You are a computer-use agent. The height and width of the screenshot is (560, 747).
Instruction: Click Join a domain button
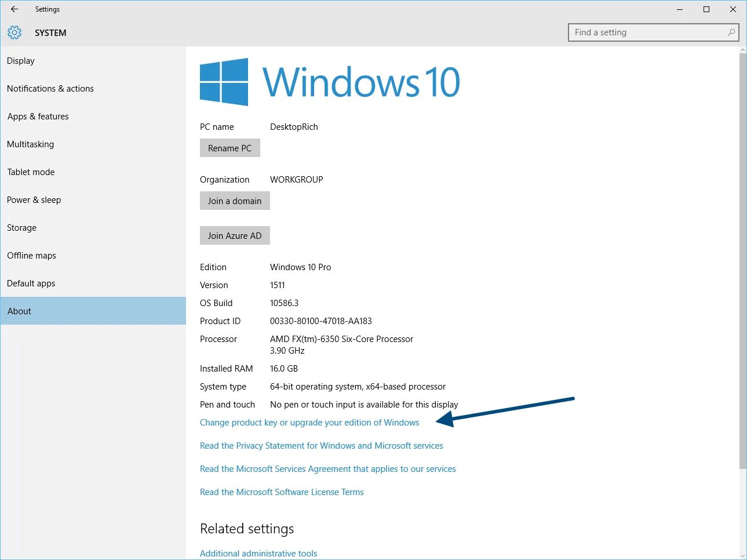pyautogui.click(x=235, y=201)
